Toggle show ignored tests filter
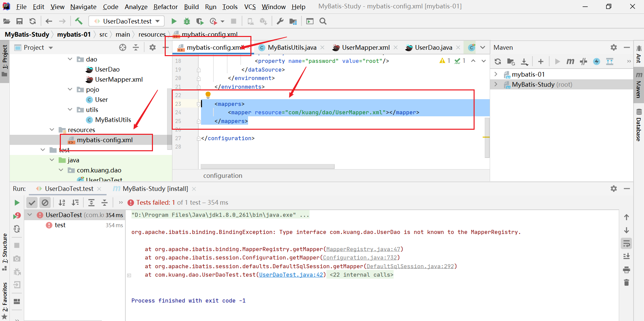Screen dimensions: 644x321 pyautogui.click(x=45, y=202)
